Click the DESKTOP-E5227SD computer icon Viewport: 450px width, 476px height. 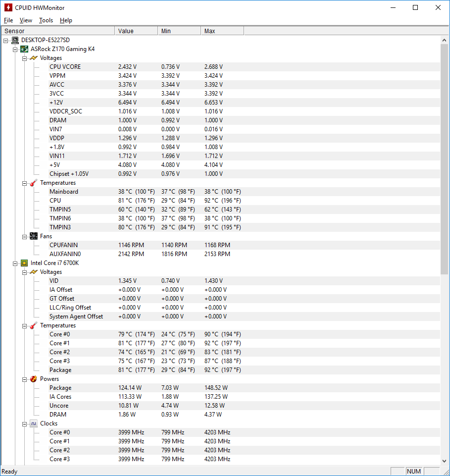point(15,40)
